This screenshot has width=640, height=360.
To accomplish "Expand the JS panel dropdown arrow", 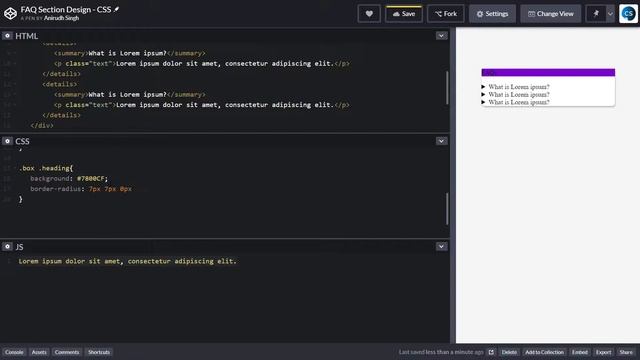I will [x=441, y=247].
